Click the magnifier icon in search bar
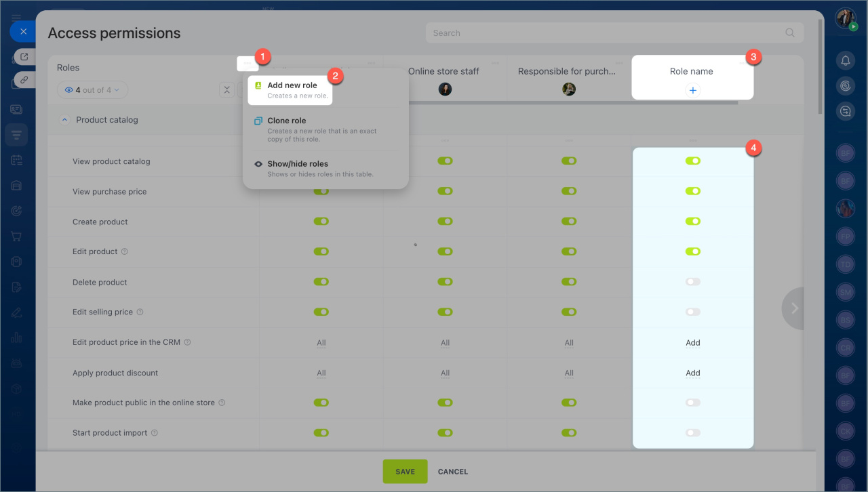 (789, 33)
